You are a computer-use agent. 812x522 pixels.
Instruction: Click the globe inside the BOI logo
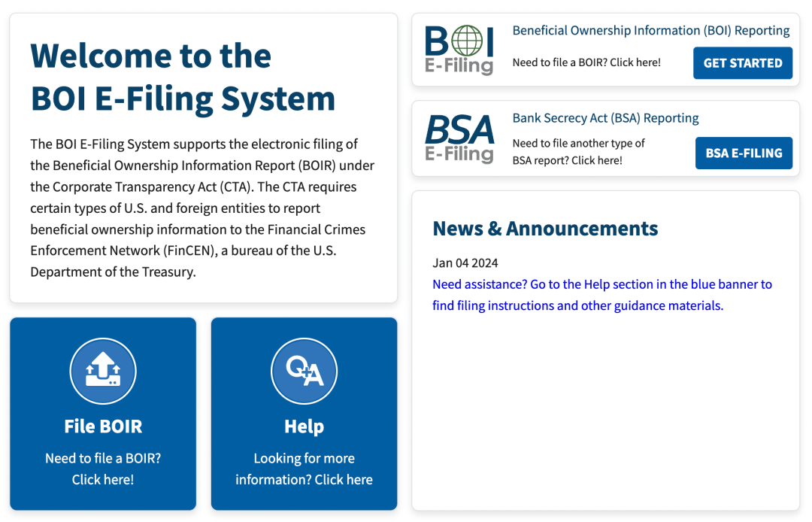469,40
